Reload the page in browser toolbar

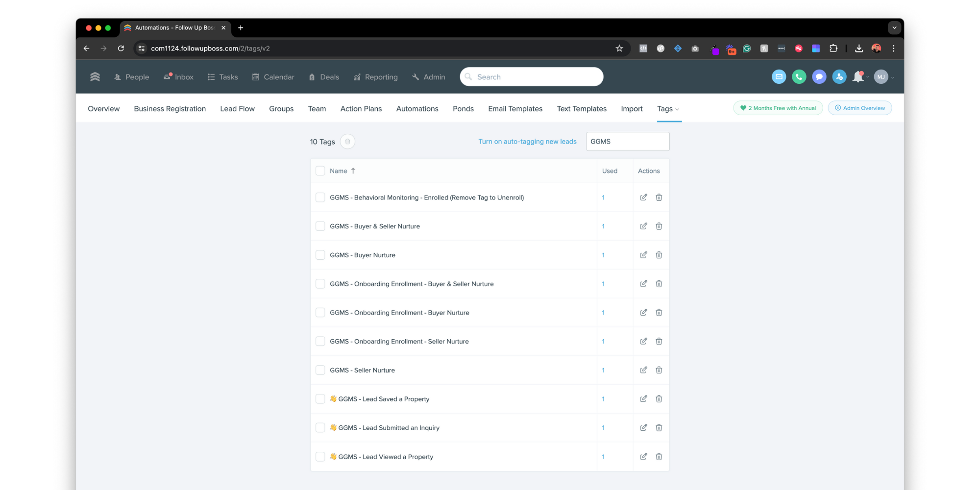[x=121, y=49]
